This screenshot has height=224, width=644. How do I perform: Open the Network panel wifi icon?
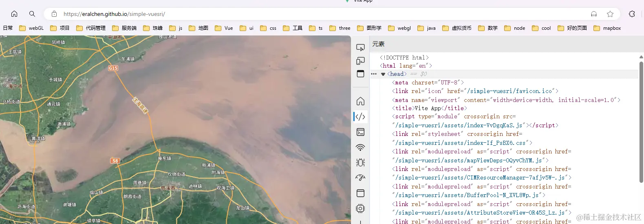coord(360,147)
